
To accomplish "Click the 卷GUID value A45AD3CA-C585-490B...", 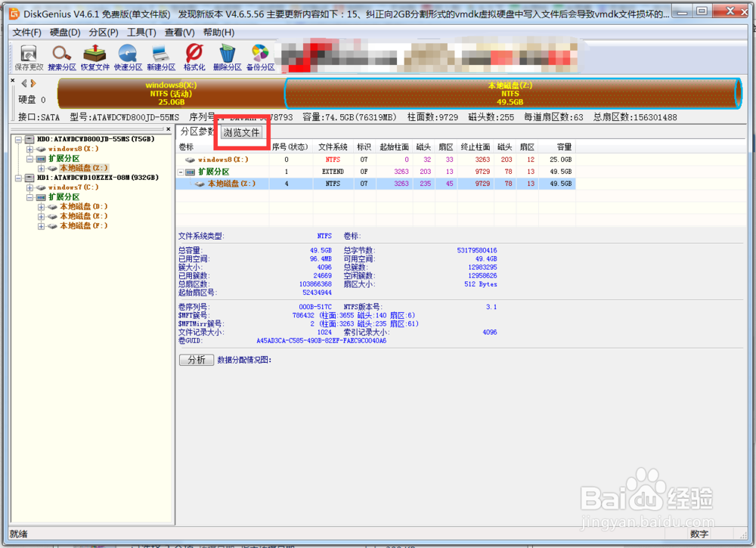I will 321,341.
